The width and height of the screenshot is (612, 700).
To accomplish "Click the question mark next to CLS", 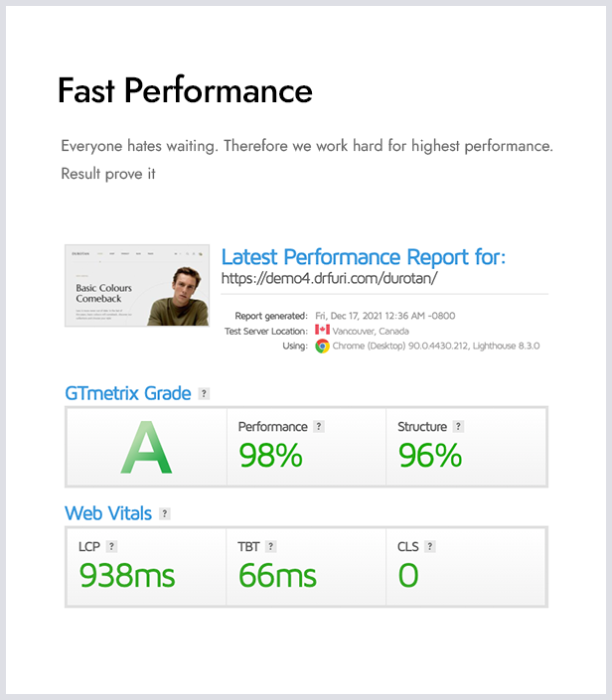I will 430,546.
